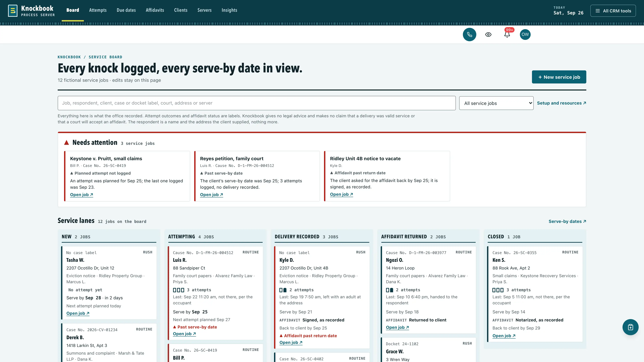Image resolution: width=644 pixels, height=362 pixels.
Task: Click the phone call icon button
Action: tap(469, 35)
